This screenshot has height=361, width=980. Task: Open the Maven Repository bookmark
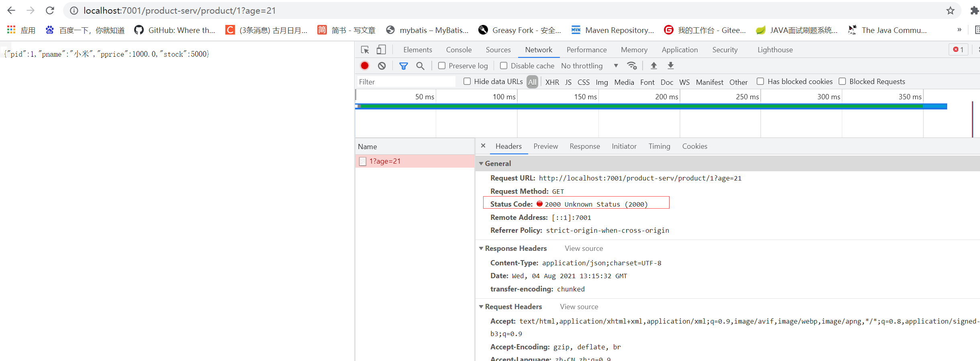point(612,30)
